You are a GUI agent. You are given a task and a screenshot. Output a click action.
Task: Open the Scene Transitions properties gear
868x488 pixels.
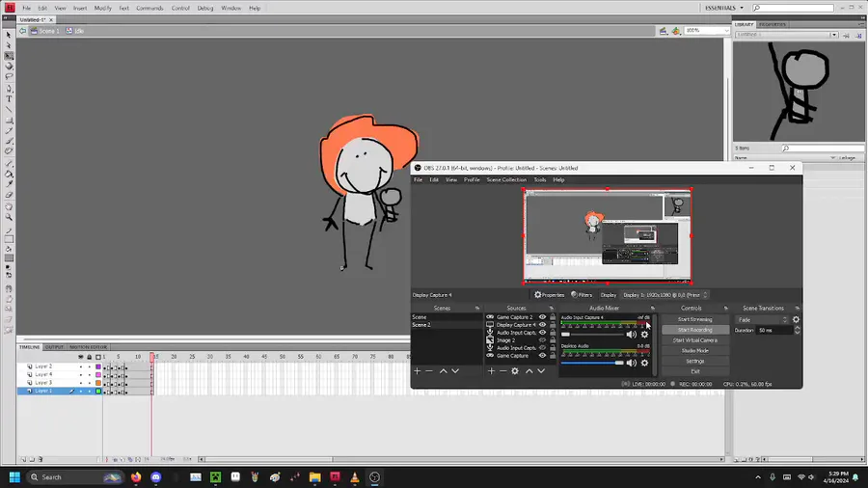click(796, 320)
